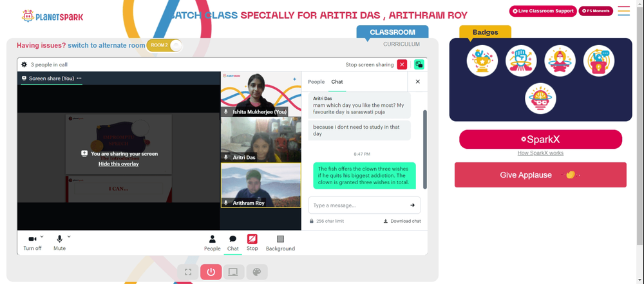
Task: Click Hide this overlay link
Action: [x=118, y=164]
